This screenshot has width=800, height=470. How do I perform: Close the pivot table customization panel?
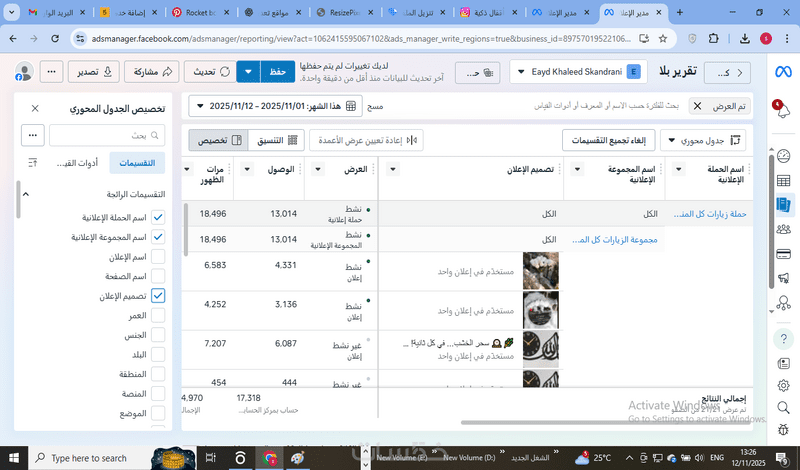[x=35, y=108]
